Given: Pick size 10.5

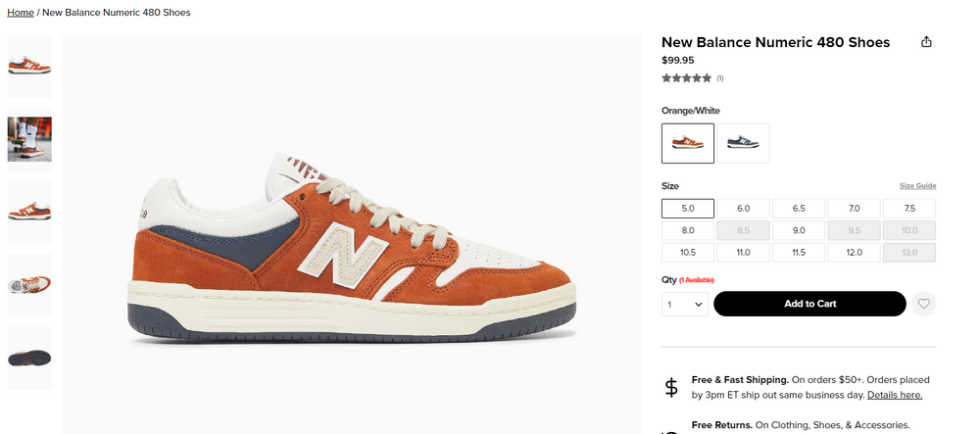Looking at the screenshot, I should pos(687,252).
